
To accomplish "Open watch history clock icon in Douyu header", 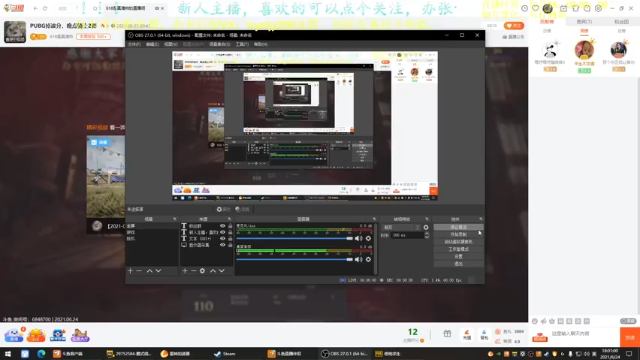I will point(524,8).
